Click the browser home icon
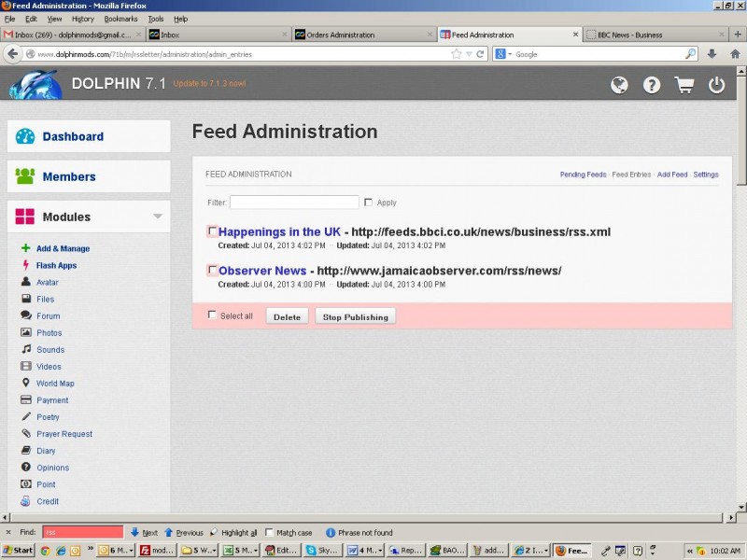The width and height of the screenshot is (747, 560). click(x=735, y=54)
